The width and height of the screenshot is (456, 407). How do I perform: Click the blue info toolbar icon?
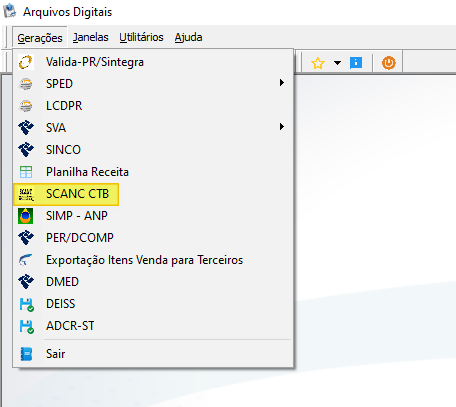coord(356,63)
